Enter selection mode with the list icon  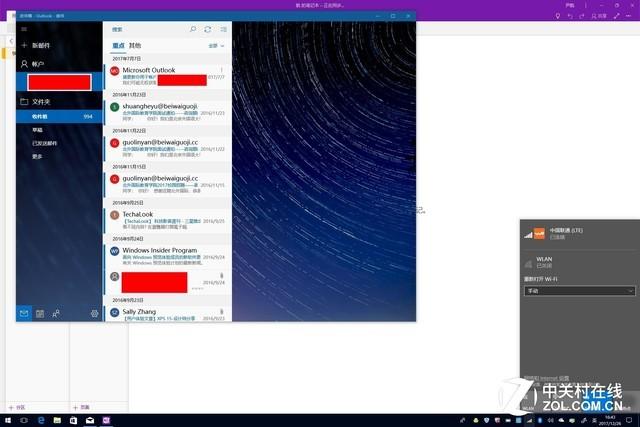[223, 29]
